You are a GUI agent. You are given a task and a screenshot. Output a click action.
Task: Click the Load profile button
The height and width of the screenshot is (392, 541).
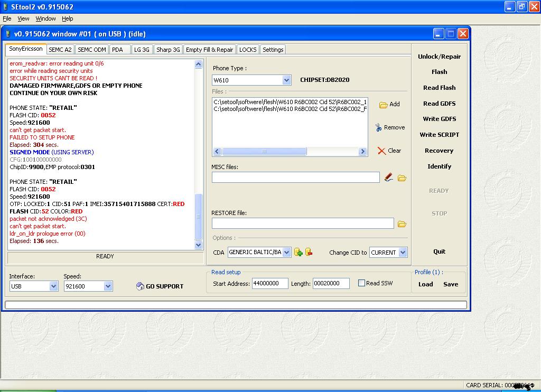coord(425,284)
